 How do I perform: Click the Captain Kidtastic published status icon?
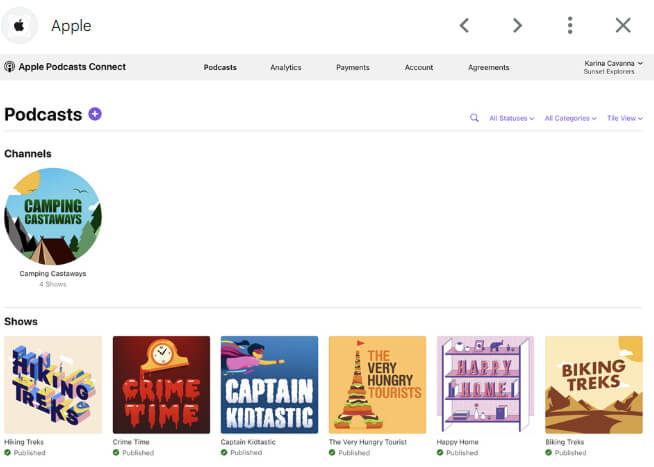pos(224,452)
